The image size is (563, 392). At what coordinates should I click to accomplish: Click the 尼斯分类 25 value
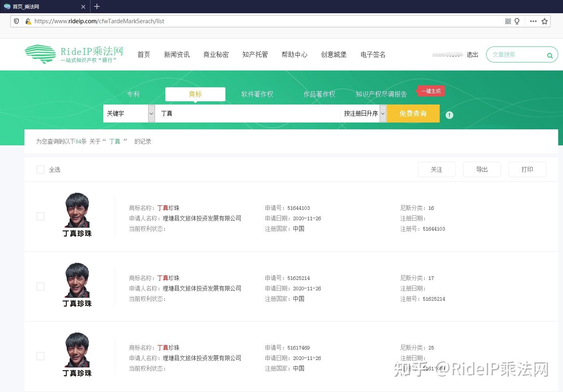[431, 348]
